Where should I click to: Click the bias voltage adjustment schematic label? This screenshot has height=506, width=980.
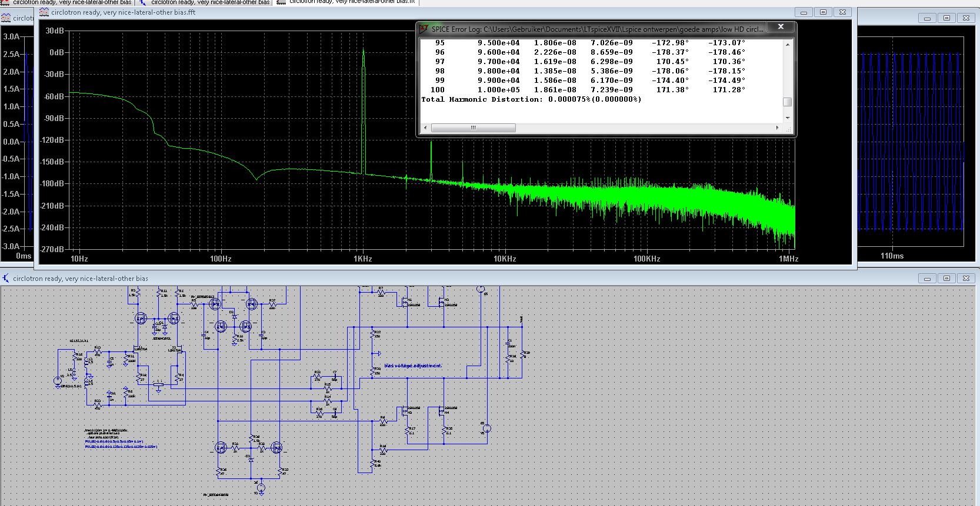click(413, 366)
